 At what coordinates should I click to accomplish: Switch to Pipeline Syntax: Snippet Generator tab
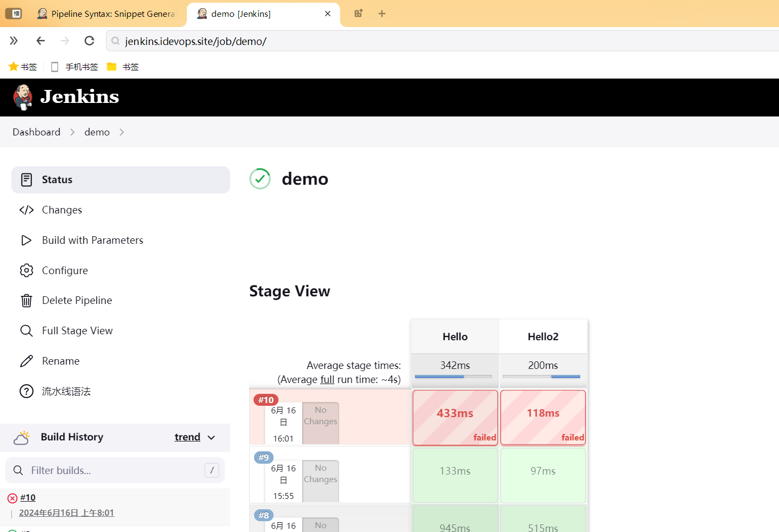point(106,14)
